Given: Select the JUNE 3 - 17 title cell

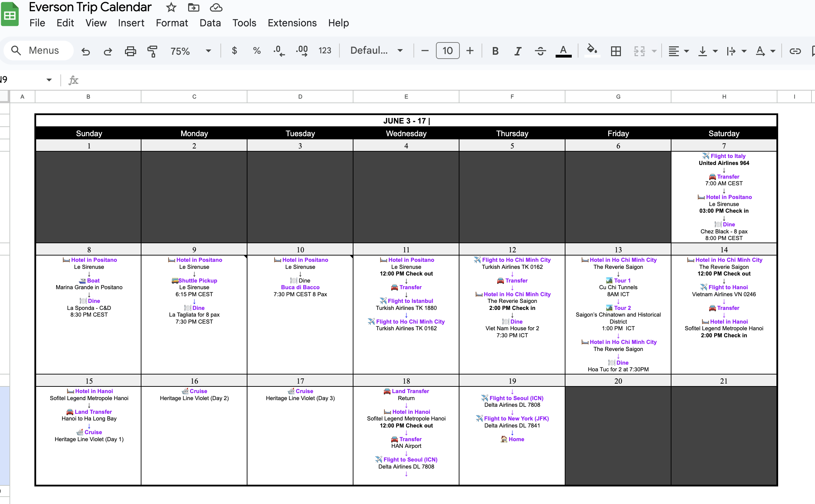Looking at the screenshot, I should point(406,121).
